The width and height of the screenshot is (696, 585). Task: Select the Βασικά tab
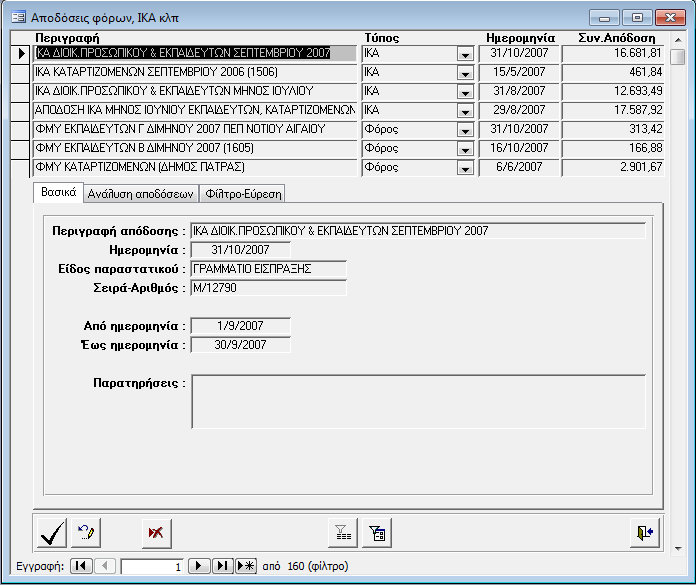coord(59,192)
